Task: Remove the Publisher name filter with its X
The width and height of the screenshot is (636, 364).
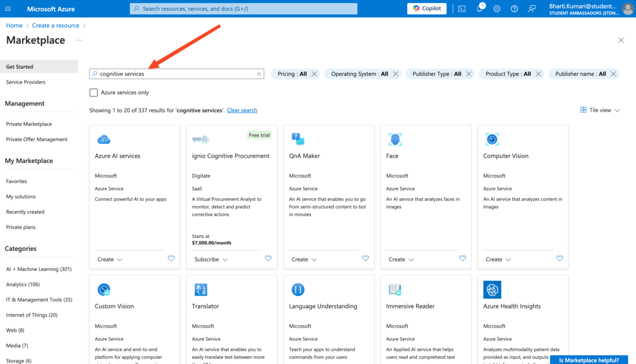Action: click(x=613, y=74)
